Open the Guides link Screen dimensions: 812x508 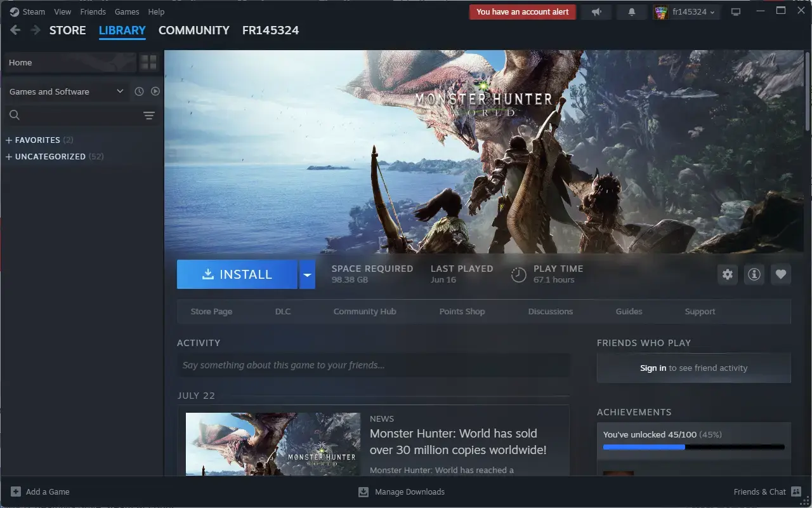click(629, 311)
